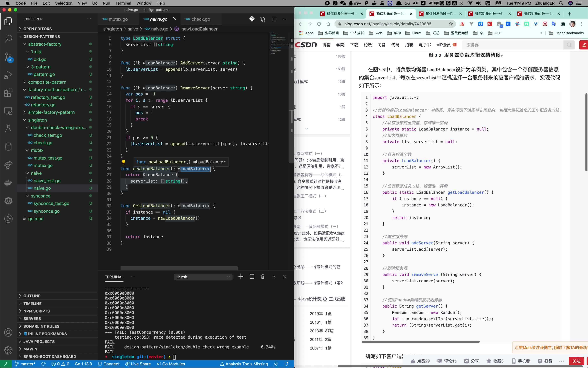Click the sync changes icon in the status bar
The image size is (588, 368).
43,364
